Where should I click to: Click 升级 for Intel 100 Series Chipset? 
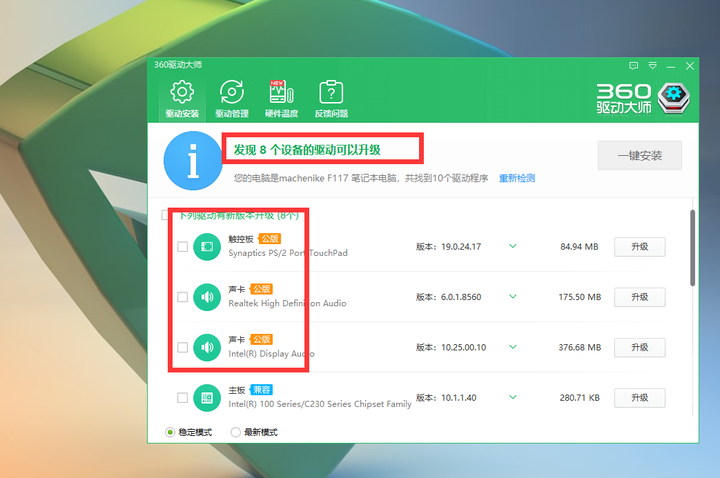click(x=640, y=398)
